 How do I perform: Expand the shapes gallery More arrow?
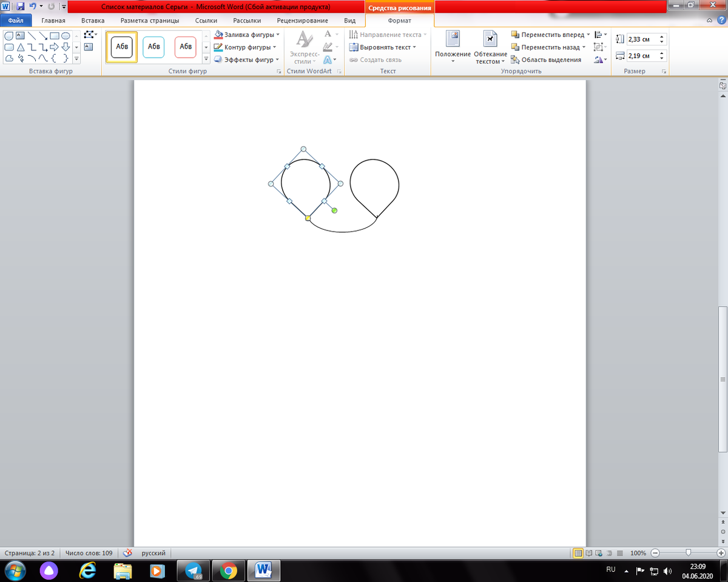76,58
